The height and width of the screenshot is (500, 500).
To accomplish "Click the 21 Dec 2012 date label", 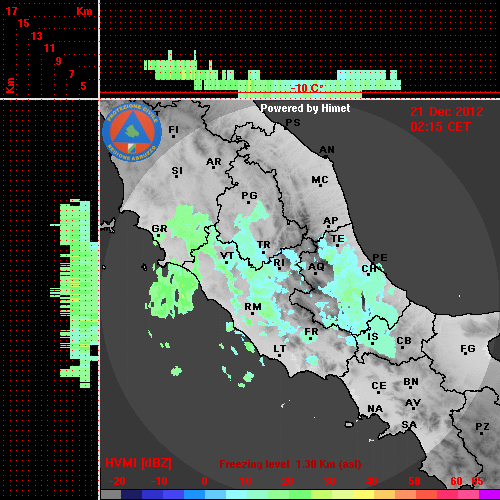I will point(447,112).
